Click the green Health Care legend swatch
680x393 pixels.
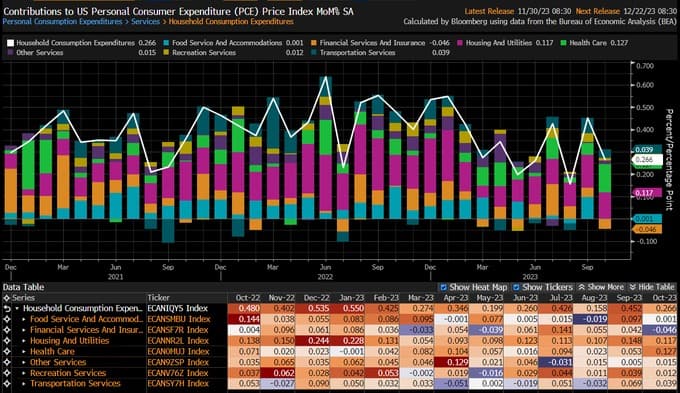coord(564,43)
